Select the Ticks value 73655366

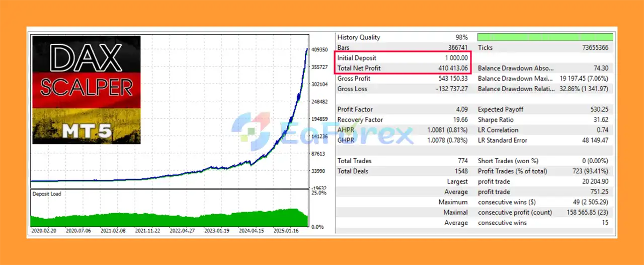[x=595, y=48]
